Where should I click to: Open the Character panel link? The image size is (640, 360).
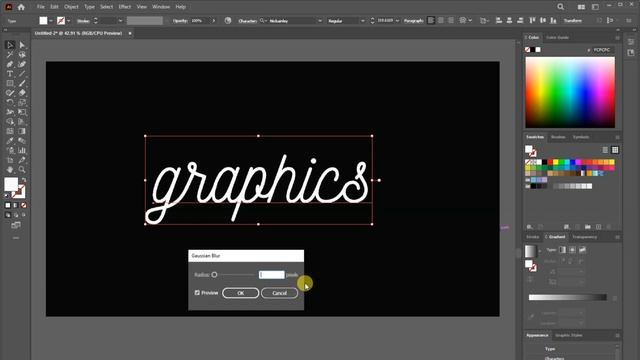point(248,20)
